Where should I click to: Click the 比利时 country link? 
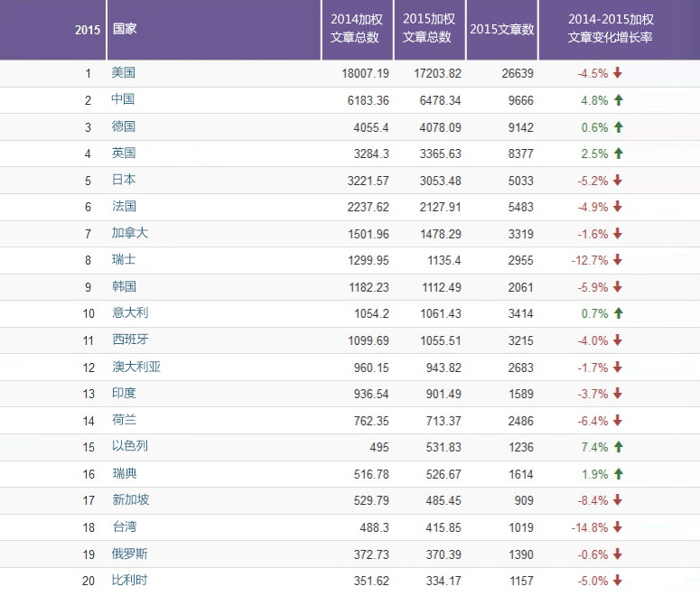coord(129,580)
